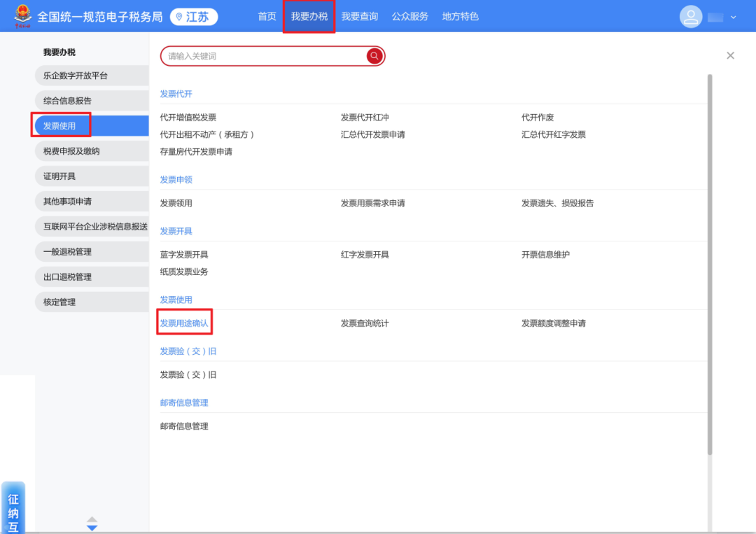Image resolution: width=756 pixels, height=534 pixels.
Task: Open the 邮寄信息管理 item link
Action: [184, 426]
